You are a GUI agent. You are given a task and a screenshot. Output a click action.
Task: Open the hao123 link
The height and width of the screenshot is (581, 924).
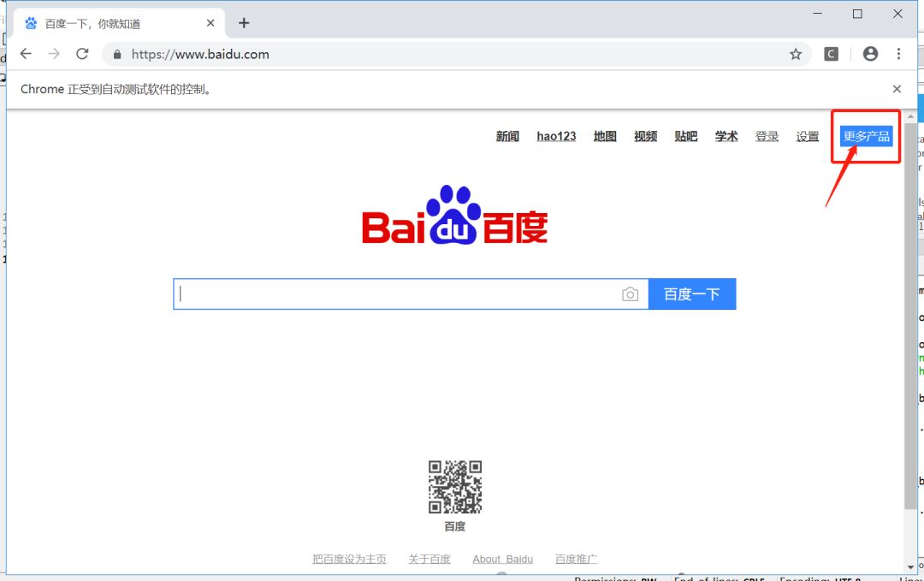(556, 137)
